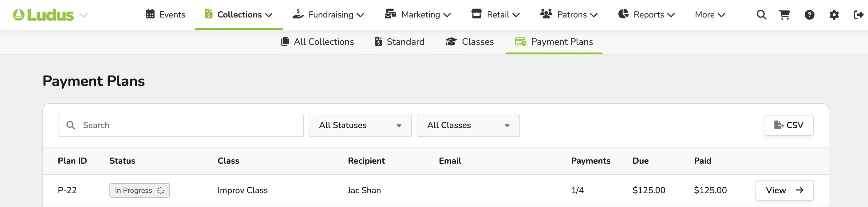The width and height of the screenshot is (868, 207).
Task: View payment plan P-22
Action: coord(784,190)
